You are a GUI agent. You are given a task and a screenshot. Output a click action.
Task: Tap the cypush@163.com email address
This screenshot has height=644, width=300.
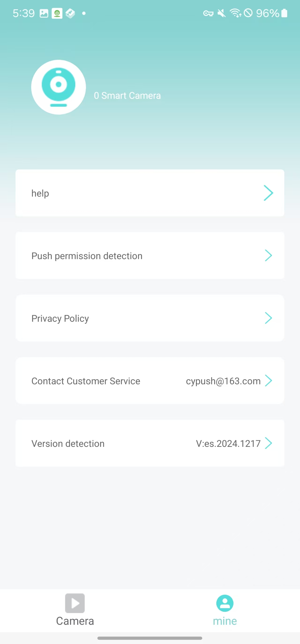tap(223, 381)
